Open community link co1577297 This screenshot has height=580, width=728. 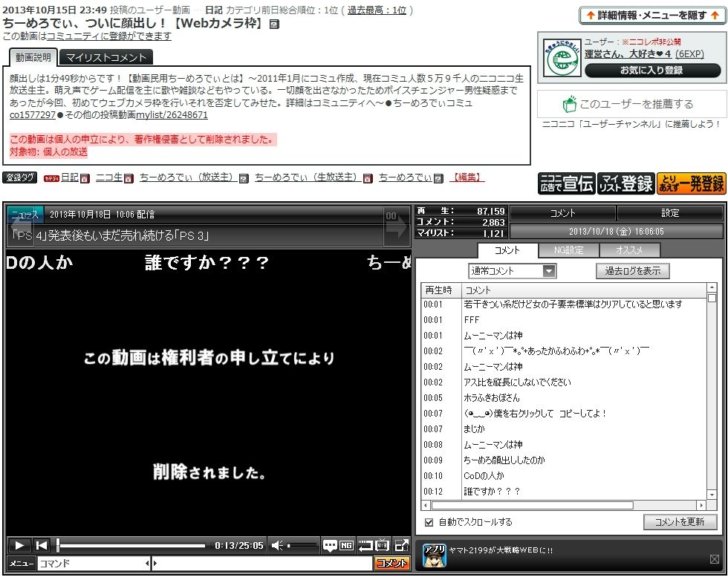pyautogui.click(x=33, y=114)
